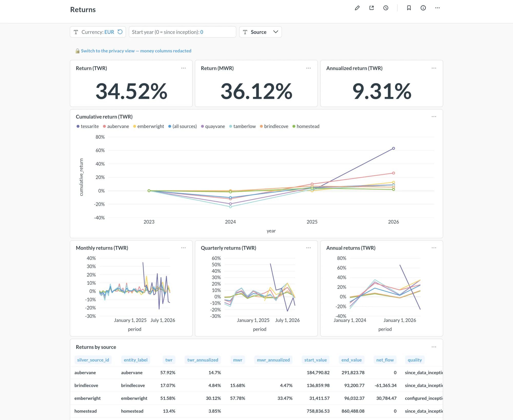Click the pencil edit dashboard icon
Image resolution: width=513 pixels, height=420 pixels.
pos(357,8)
